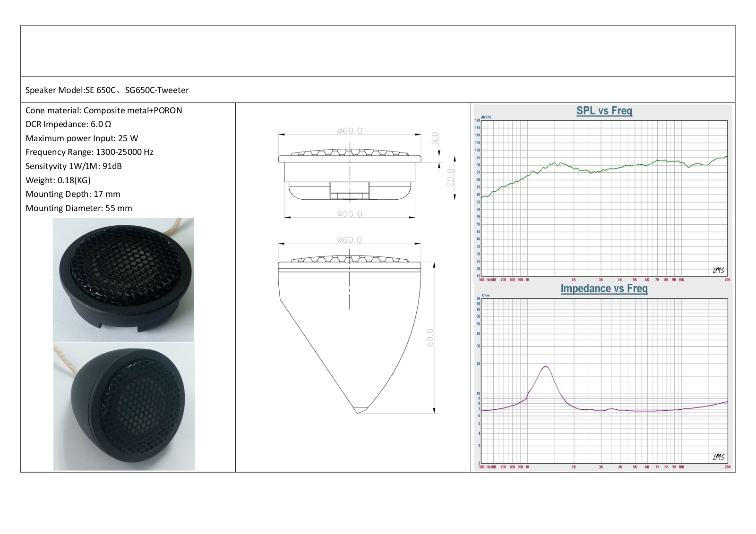The width and height of the screenshot is (756, 534).
Task: Click the dBSPL axis unit label
Action: click(x=486, y=117)
